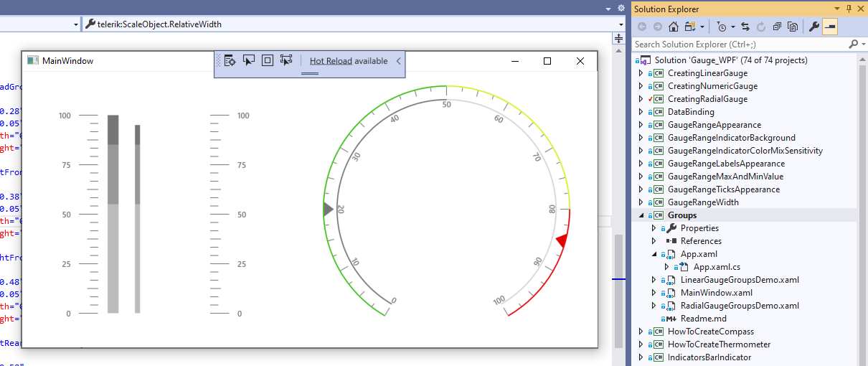868x366 pixels.
Task: Select GaugeRangeIndicatorColorMixSensitivity project
Action: pos(745,151)
